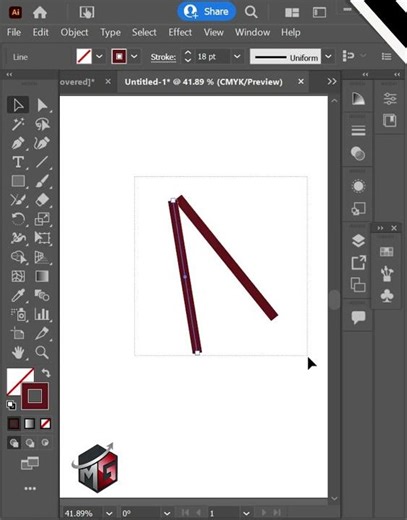Click the Stroke panel link
The width and height of the screenshot is (407, 520).
(x=163, y=57)
